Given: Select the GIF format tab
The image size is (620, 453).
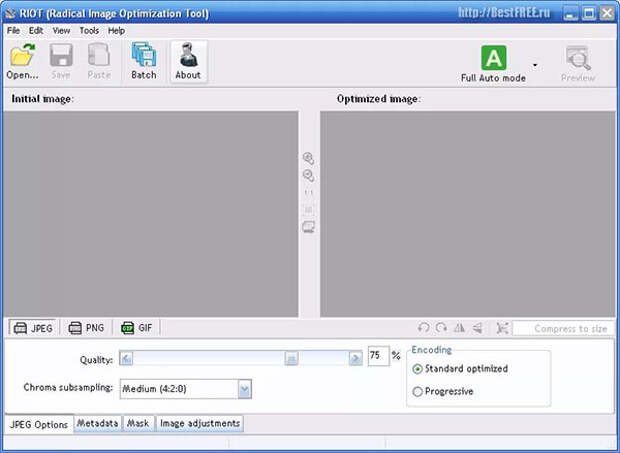Looking at the screenshot, I should click(x=137, y=328).
